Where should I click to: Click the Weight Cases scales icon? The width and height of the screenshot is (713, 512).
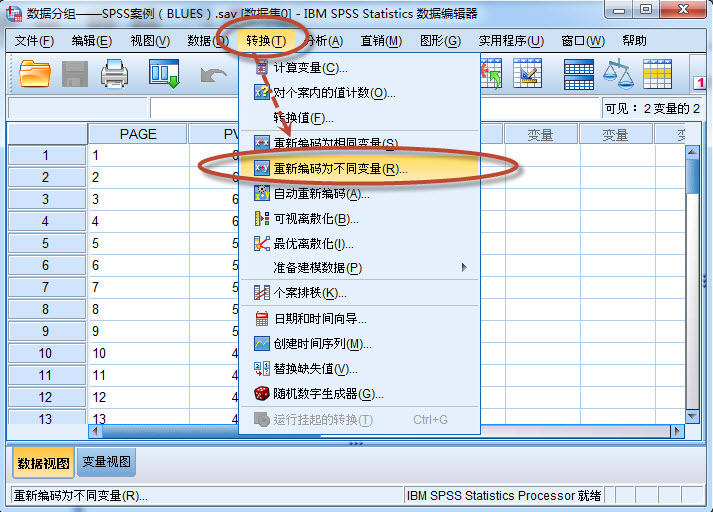(x=618, y=74)
